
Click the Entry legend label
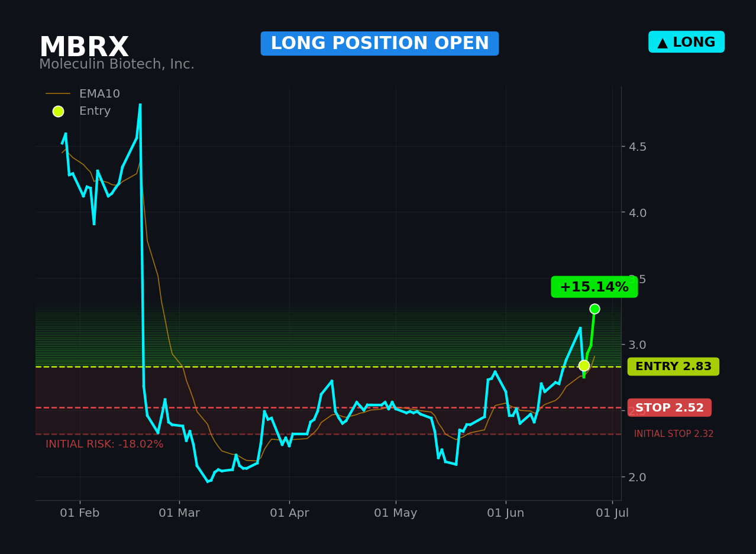[95, 111]
